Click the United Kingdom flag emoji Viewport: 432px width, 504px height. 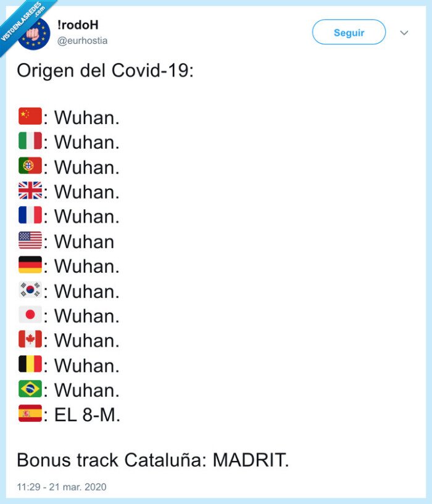31,191
